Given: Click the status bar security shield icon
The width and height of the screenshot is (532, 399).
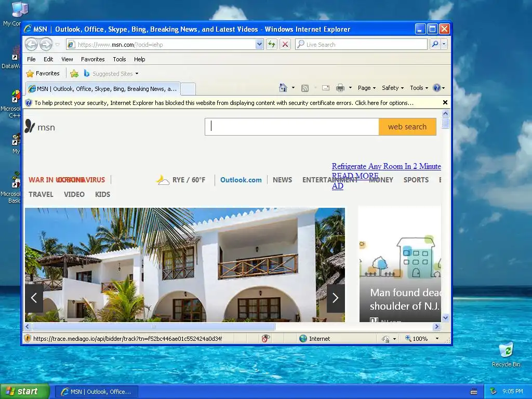Looking at the screenshot, I should click(x=28, y=338).
